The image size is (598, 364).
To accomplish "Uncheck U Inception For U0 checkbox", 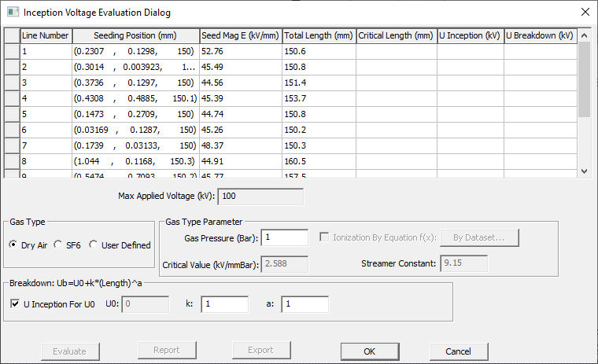I will pyautogui.click(x=15, y=303).
